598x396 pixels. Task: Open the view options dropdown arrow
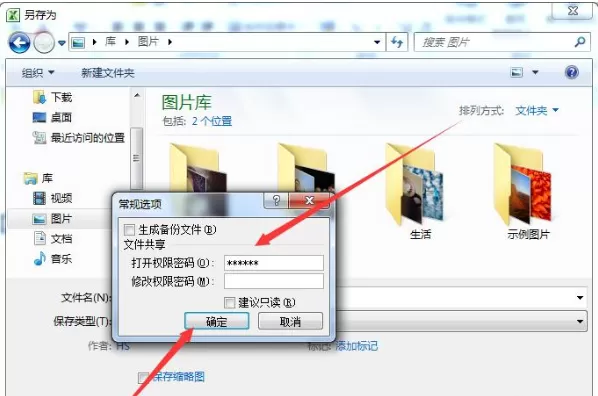click(x=535, y=72)
